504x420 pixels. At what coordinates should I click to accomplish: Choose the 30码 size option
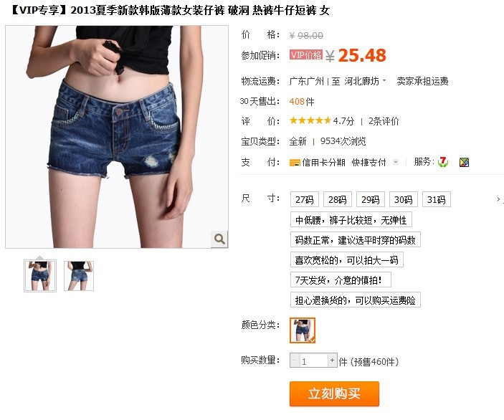[403, 199]
